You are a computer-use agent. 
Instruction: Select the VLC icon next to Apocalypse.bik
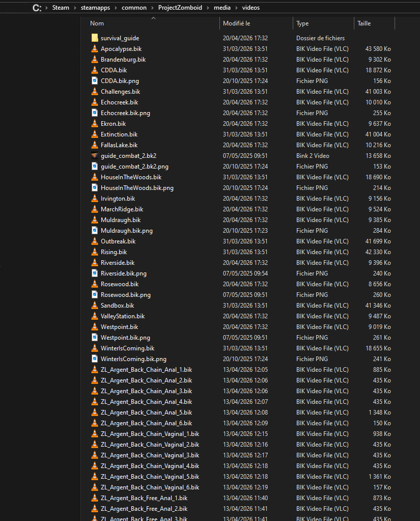point(95,49)
